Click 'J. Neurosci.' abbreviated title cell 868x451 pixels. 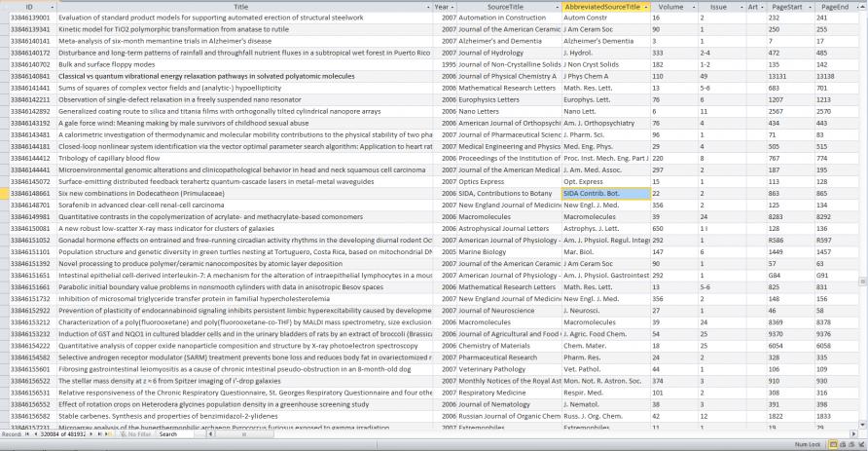click(605, 311)
